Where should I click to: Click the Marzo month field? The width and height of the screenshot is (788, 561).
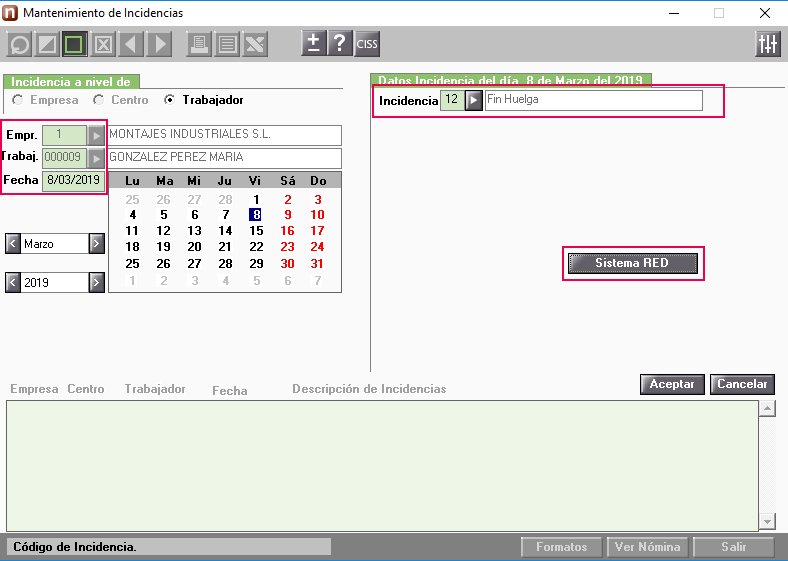coord(55,244)
